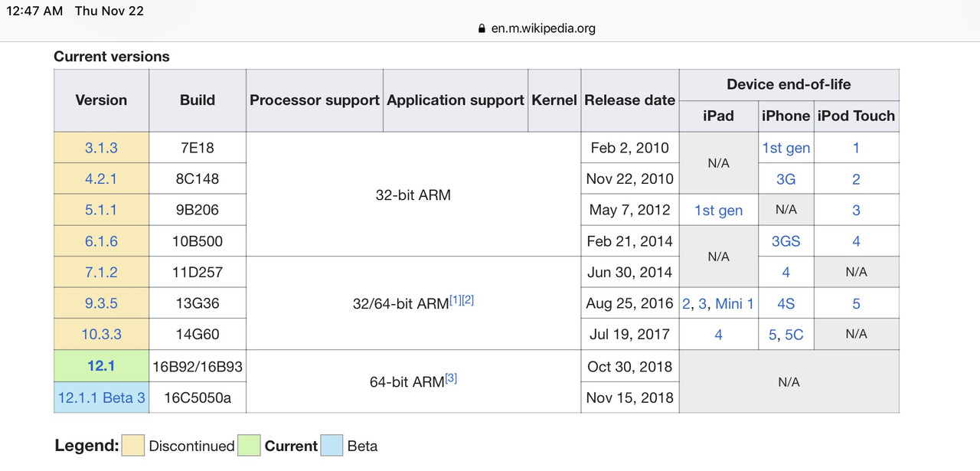Open the 12.1.1 Beta 3 link
980x471 pixels.
[x=101, y=397]
